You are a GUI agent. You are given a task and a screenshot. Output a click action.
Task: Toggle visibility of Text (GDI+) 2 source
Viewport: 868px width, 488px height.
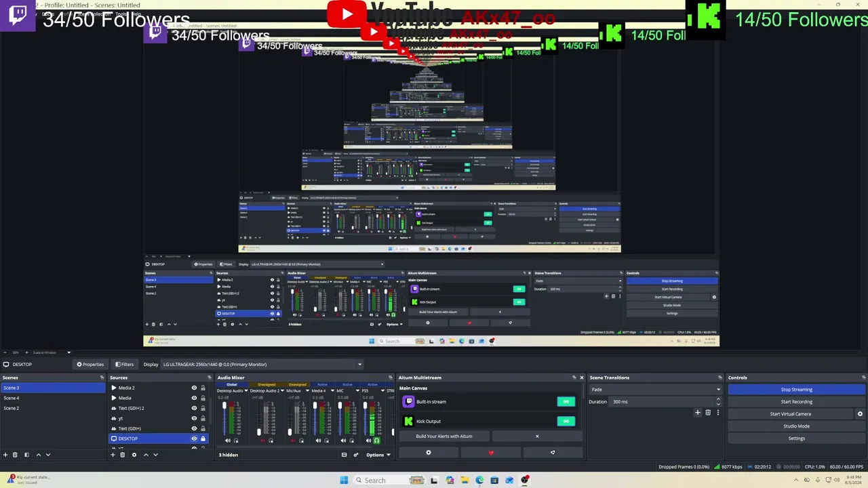coord(194,408)
